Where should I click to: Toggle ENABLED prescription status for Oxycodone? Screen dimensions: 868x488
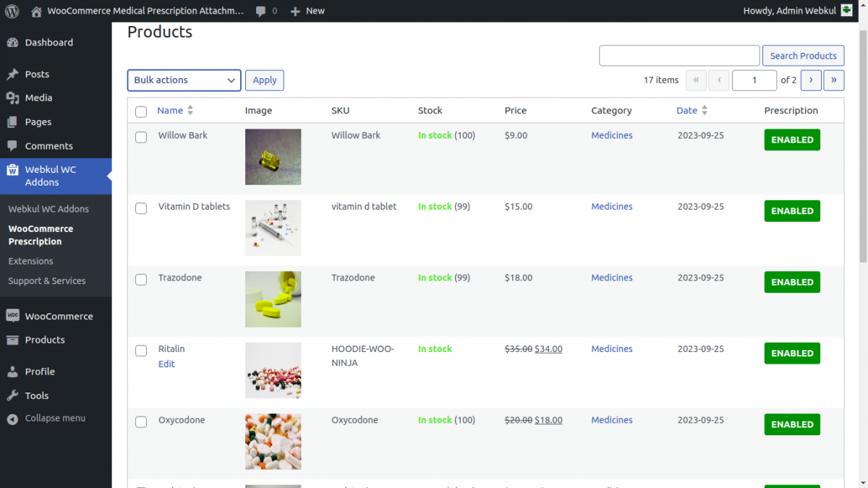pyautogui.click(x=792, y=424)
